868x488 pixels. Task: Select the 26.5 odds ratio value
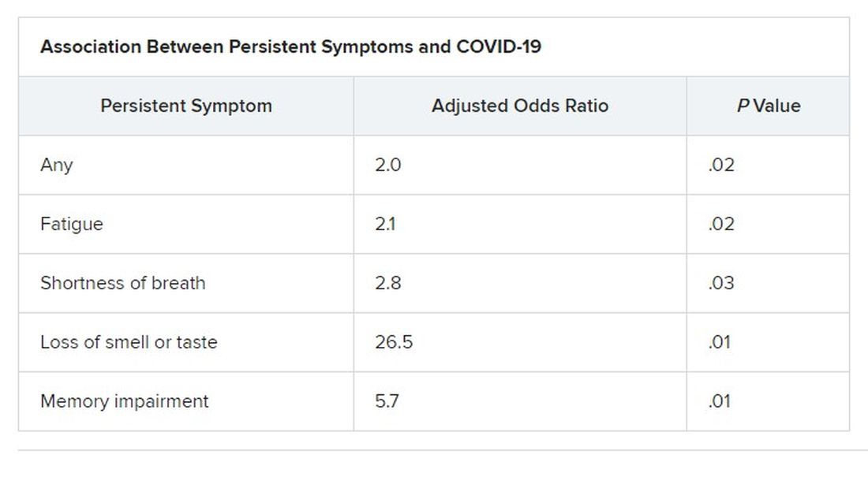394,342
